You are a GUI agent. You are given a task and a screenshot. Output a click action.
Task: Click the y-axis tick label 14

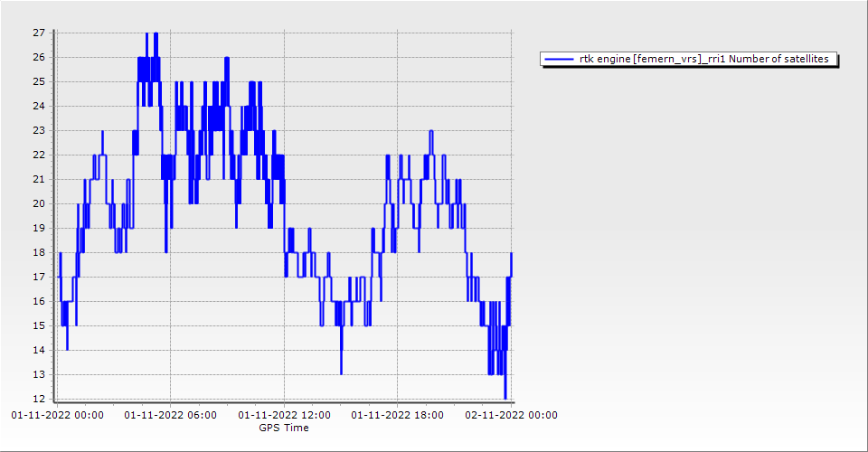click(39, 350)
